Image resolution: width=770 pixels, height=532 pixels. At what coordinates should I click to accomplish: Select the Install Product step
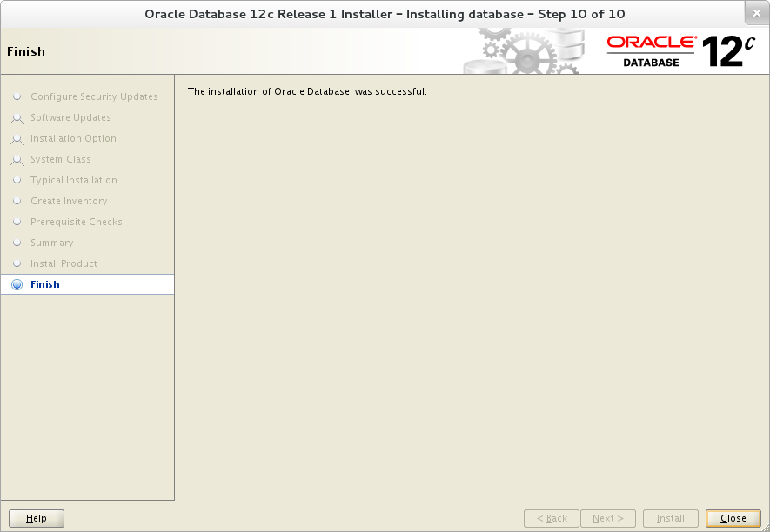point(64,263)
